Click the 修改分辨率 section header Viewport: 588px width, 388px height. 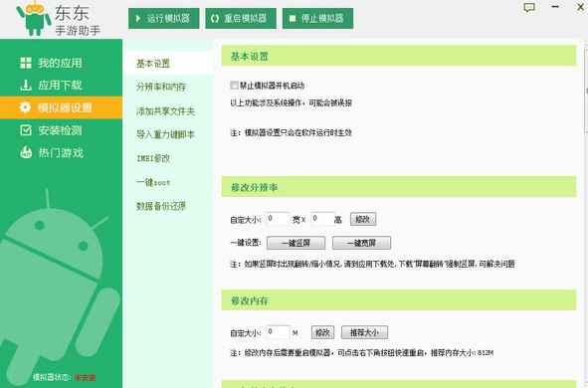click(399, 187)
